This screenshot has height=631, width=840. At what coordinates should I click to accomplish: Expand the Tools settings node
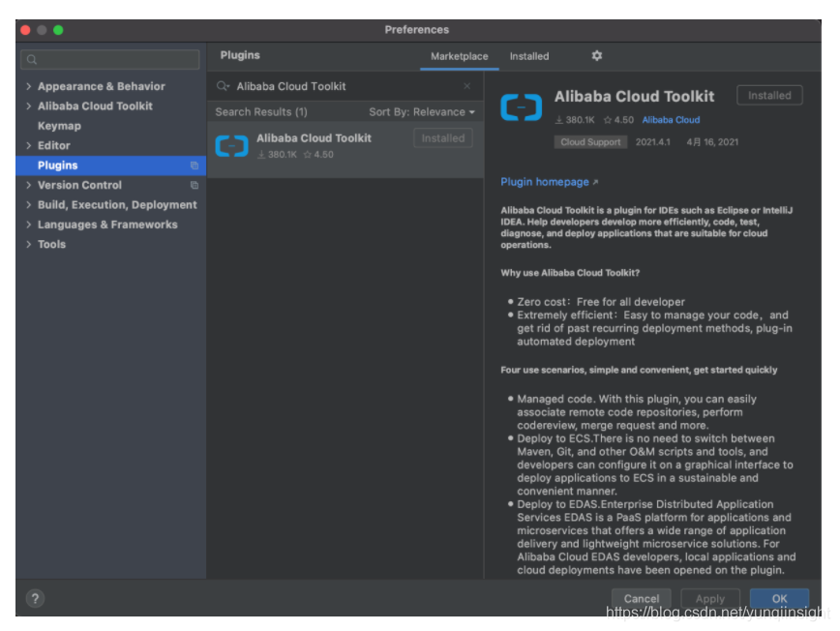(29, 244)
